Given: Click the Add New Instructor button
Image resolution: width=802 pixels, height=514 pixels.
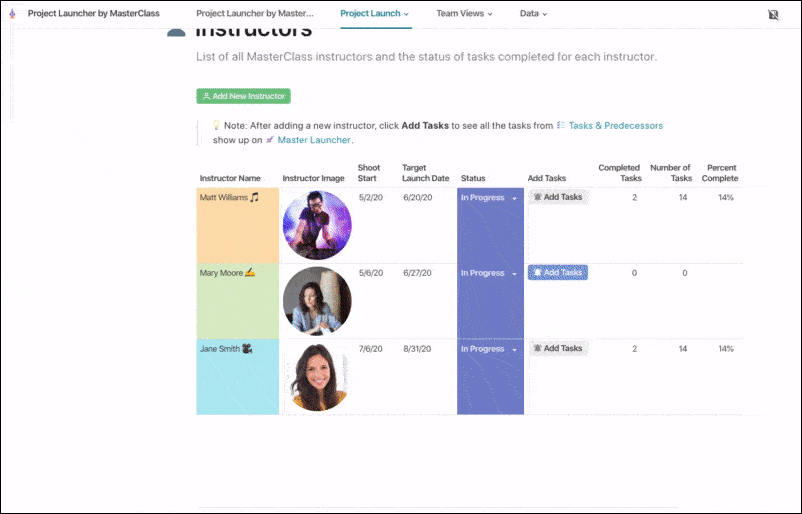Looking at the screenshot, I should pos(243,96).
